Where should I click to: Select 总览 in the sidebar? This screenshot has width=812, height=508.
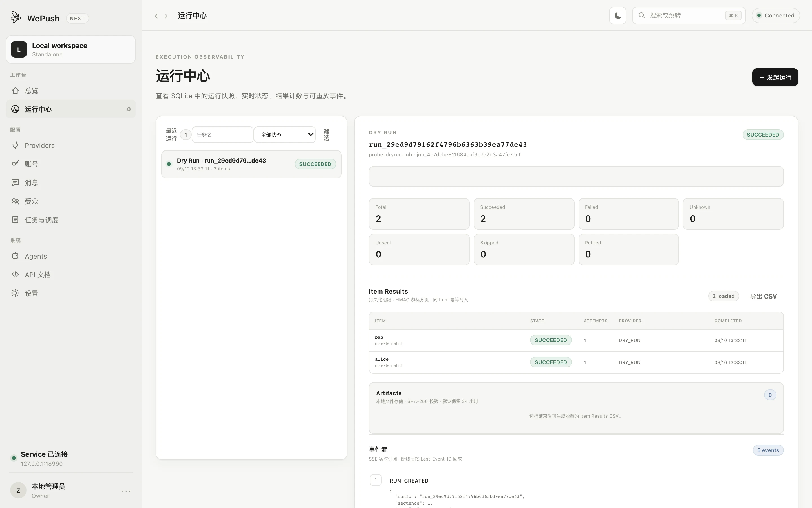click(71, 90)
